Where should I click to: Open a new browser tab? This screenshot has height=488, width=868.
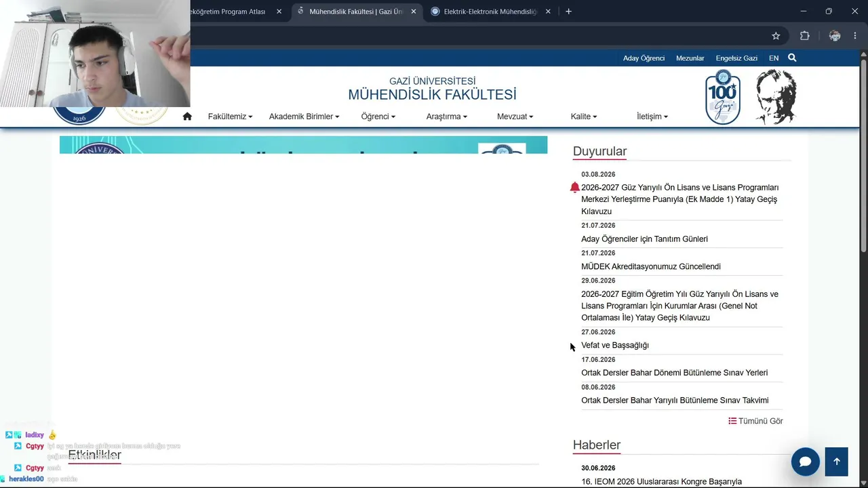(568, 12)
